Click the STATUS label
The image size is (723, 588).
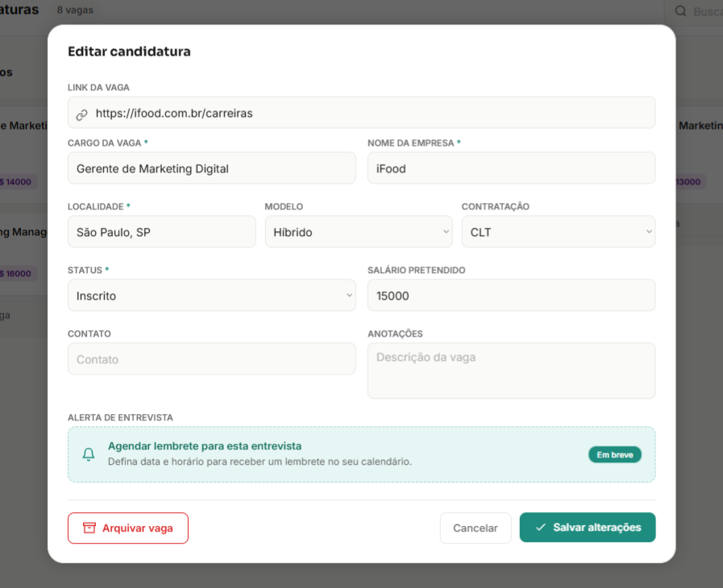tap(85, 270)
